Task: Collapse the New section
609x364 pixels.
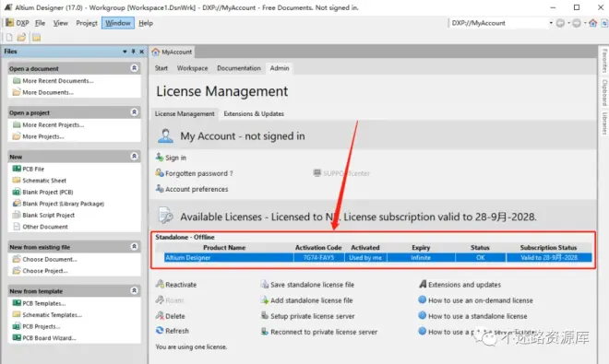Action: [135, 156]
